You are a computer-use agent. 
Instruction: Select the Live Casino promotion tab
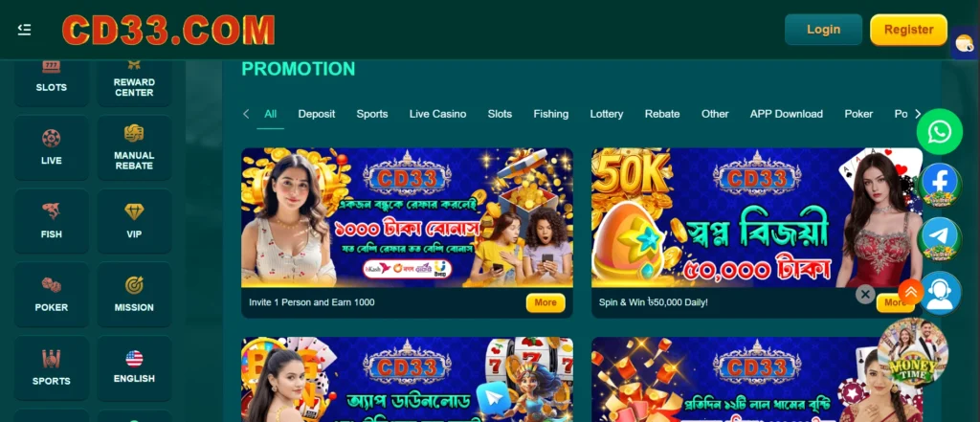[437, 114]
